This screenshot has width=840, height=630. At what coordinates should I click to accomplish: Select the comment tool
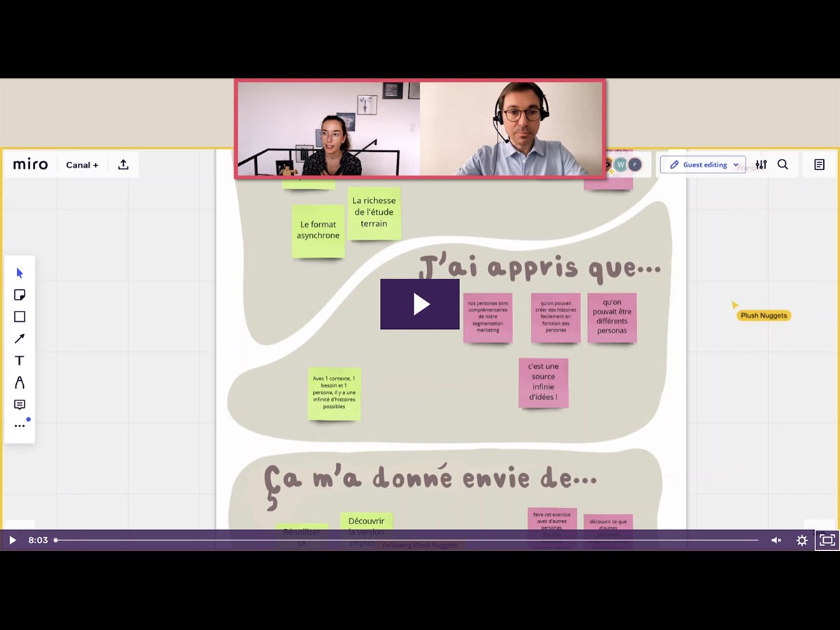point(20,405)
